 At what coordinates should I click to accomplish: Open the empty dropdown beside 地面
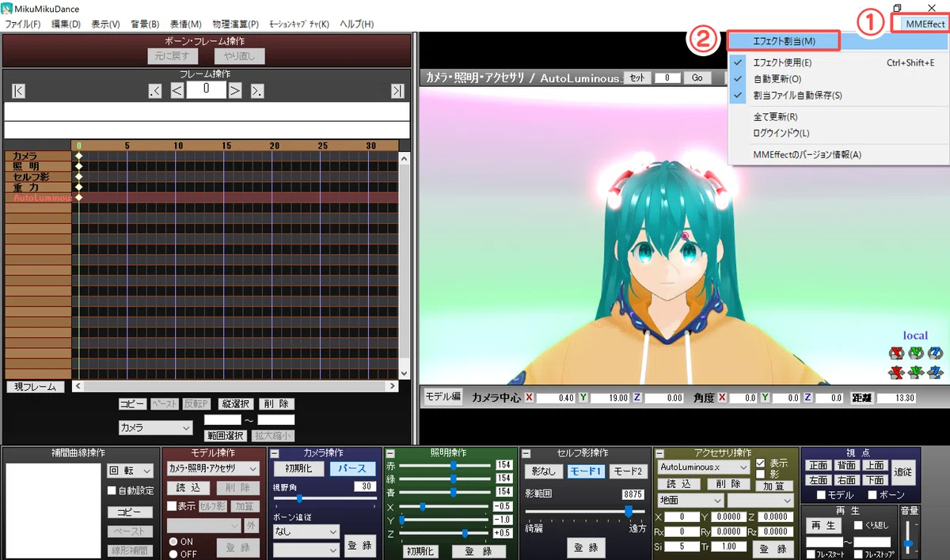760,501
